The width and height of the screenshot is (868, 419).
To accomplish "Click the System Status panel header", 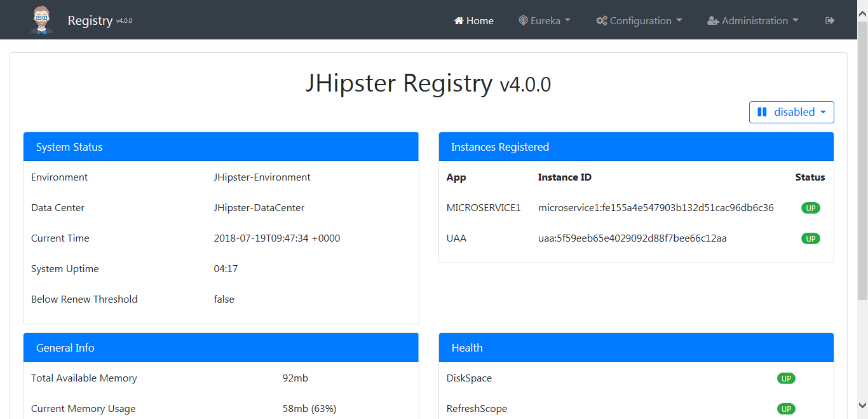I will click(x=221, y=147).
